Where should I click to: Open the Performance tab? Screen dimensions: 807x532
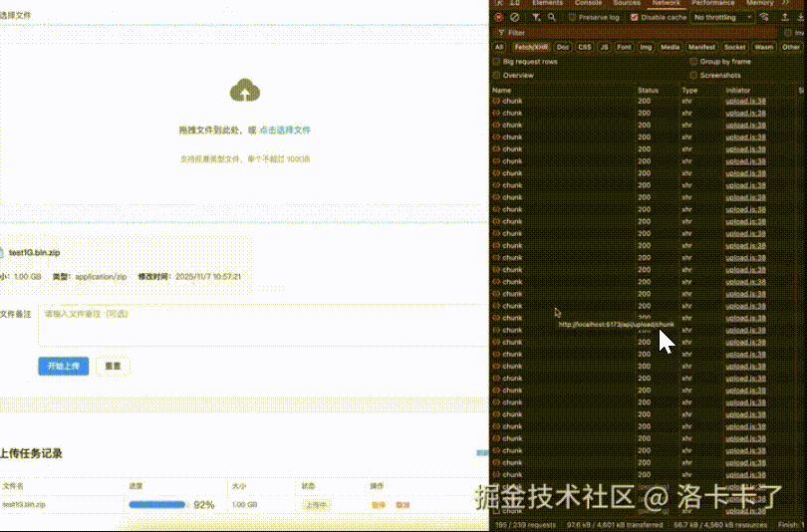pyautogui.click(x=713, y=4)
